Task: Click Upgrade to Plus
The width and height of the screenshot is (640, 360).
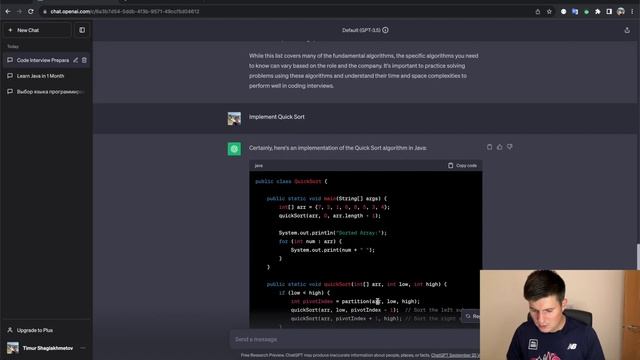Action: coord(46,330)
